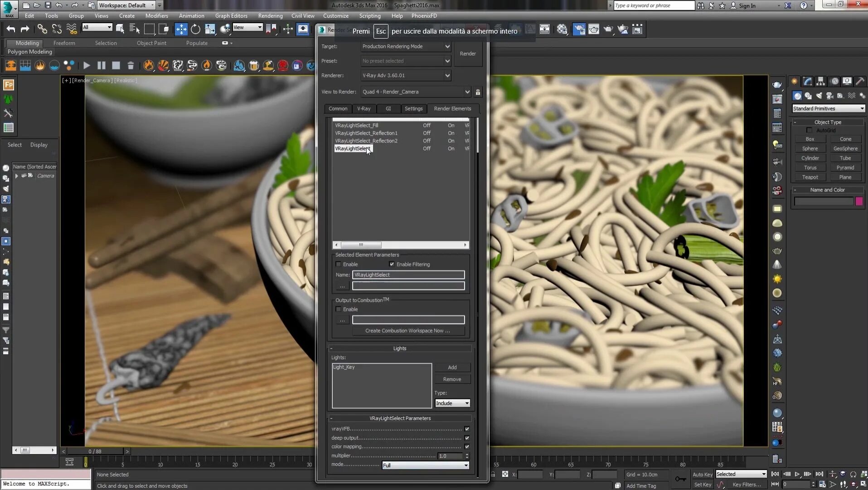Switch to the V-Ray tab

click(x=364, y=108)
